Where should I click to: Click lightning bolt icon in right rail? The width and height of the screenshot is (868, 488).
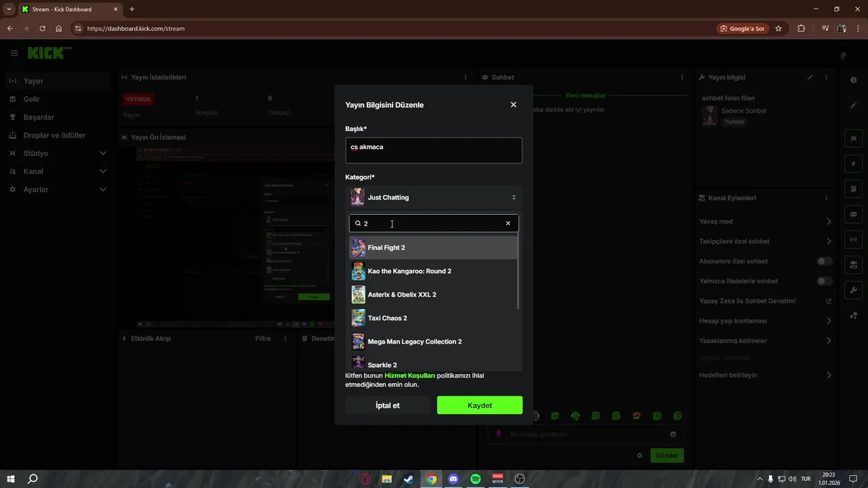(x=853, y=164)
